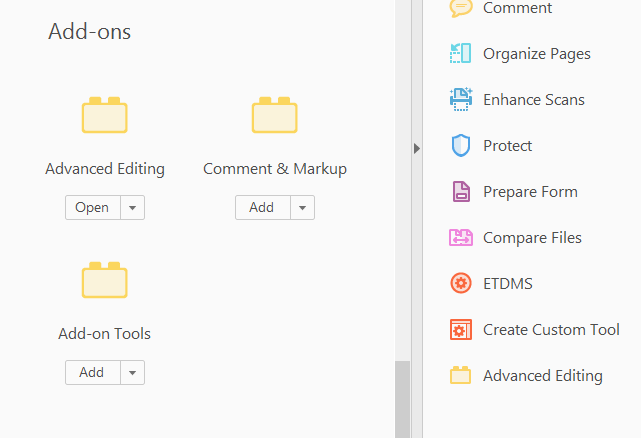
Task: Expand Add-on Tools Add dropdown arrow
Action: [x=133, y=373]
